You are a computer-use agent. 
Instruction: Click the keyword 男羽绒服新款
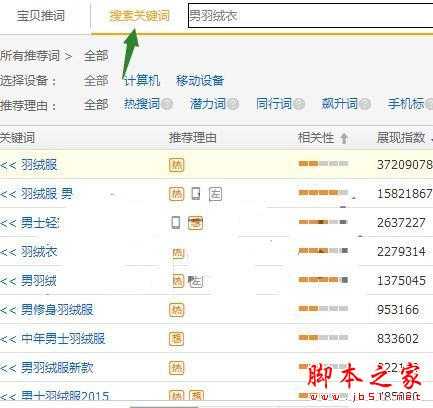57,368
